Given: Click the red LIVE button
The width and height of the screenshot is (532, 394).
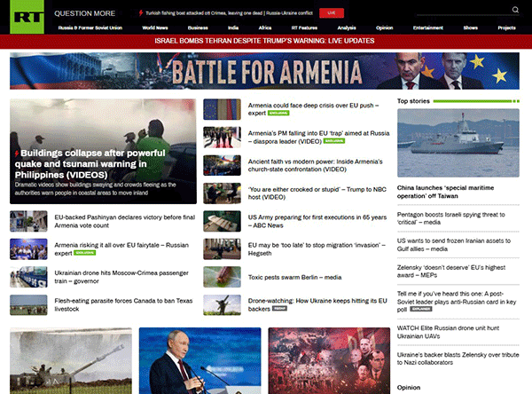Looking at the screenshot, I should [x=332, y=13].
